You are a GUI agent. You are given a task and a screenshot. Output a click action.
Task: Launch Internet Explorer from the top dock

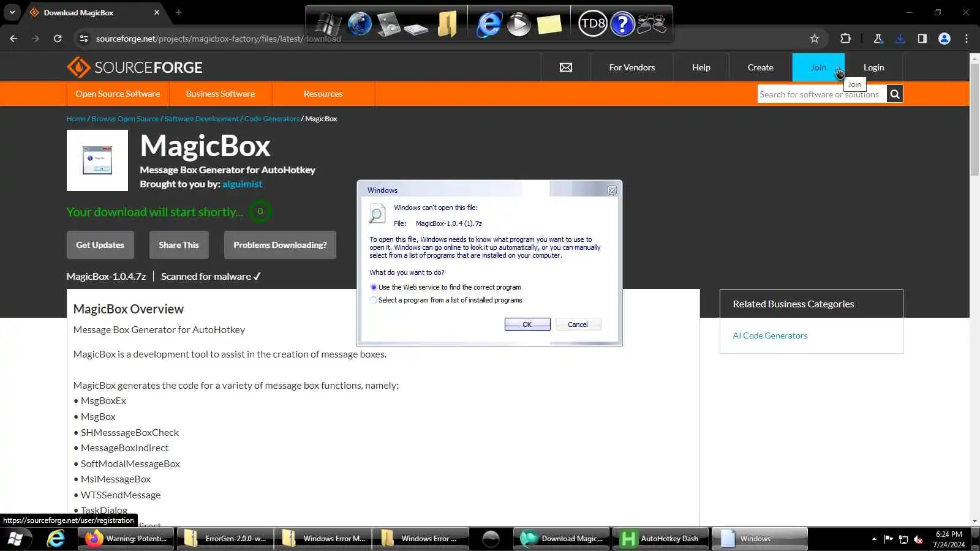coord(488,24)
